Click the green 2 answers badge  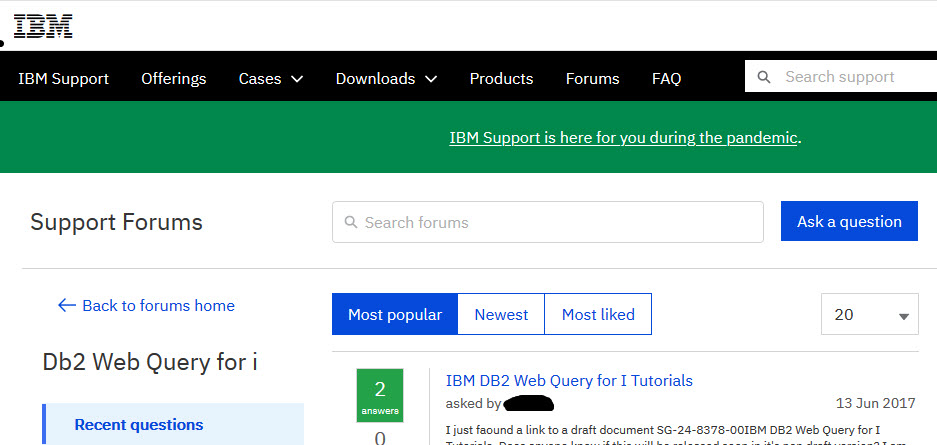click(380, 395)
